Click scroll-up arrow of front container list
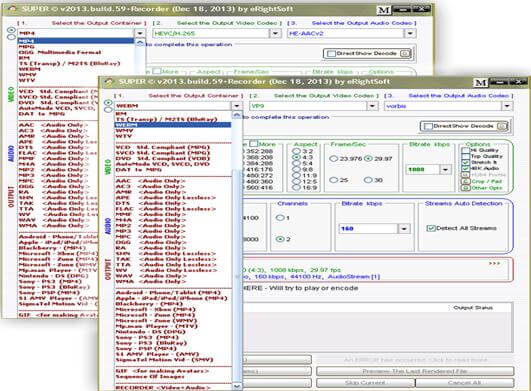 237,115
